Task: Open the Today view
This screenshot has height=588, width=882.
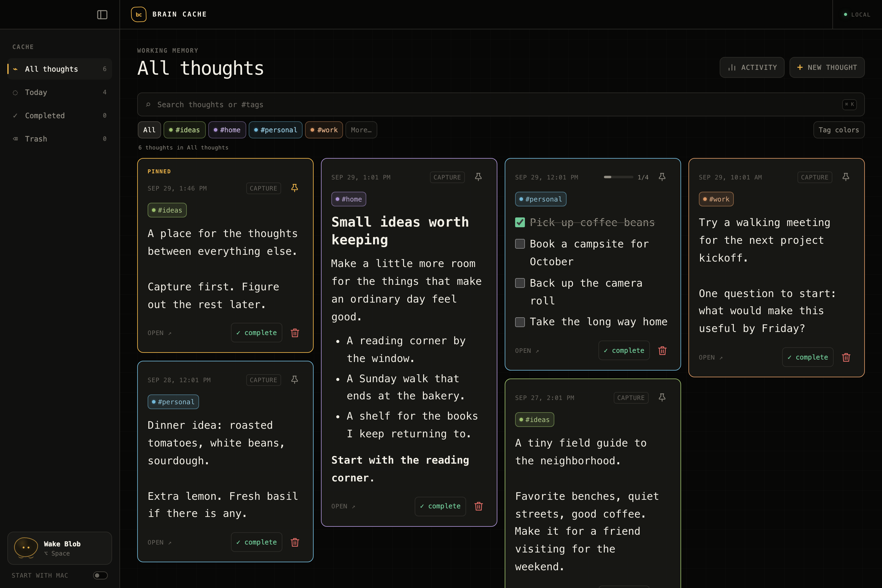Action: click(60, 92)
